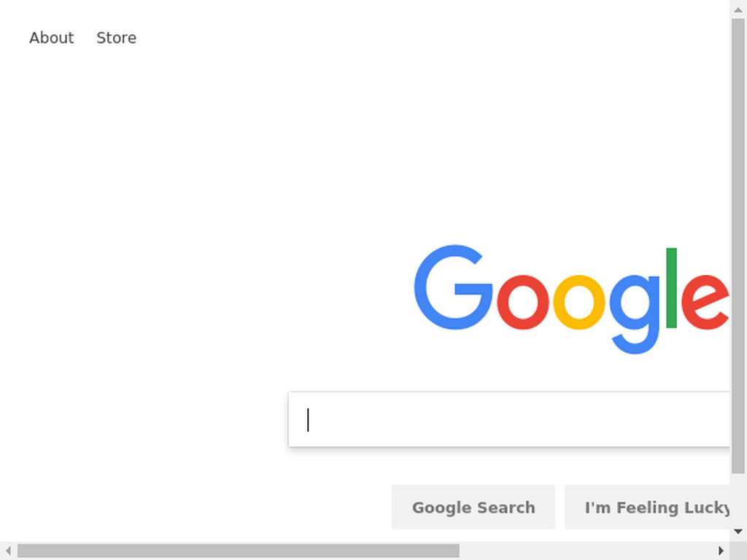The height and width of the screenshot is (560, 747).
Task: Click the vertical scrollbar up arrow
Action: click(738, 9)
